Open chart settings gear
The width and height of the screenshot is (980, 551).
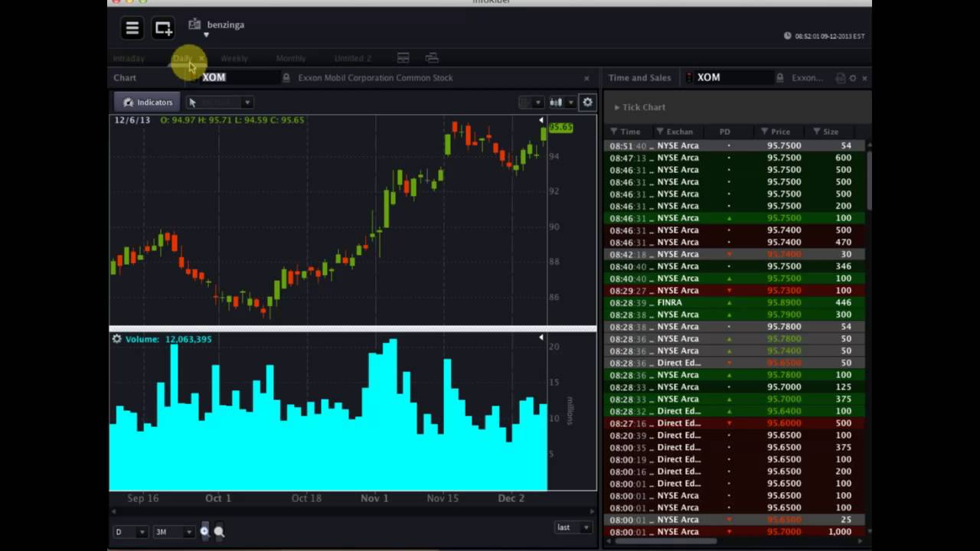point(587,102)
